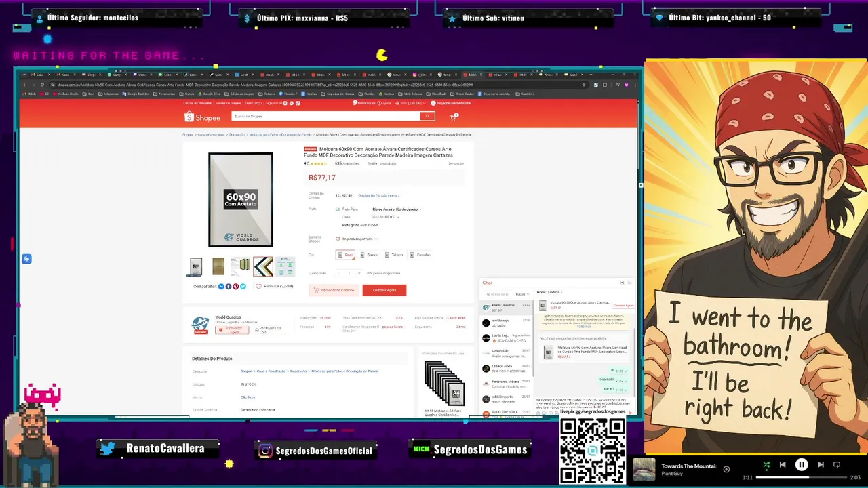Open the Shopee shopping cart
This screenshot has width=868, height=488.
pos(453,117)
